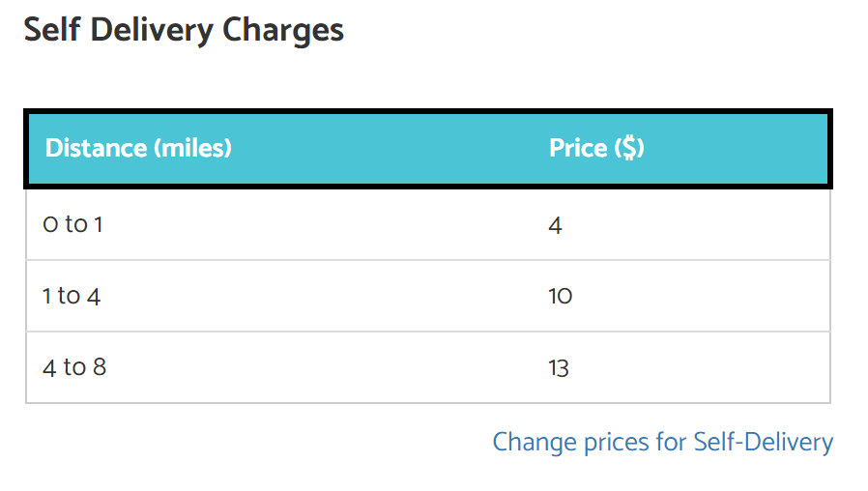Select the Distance (miles) column header
The image size is (868, 491).
click(x=138, y=148)
